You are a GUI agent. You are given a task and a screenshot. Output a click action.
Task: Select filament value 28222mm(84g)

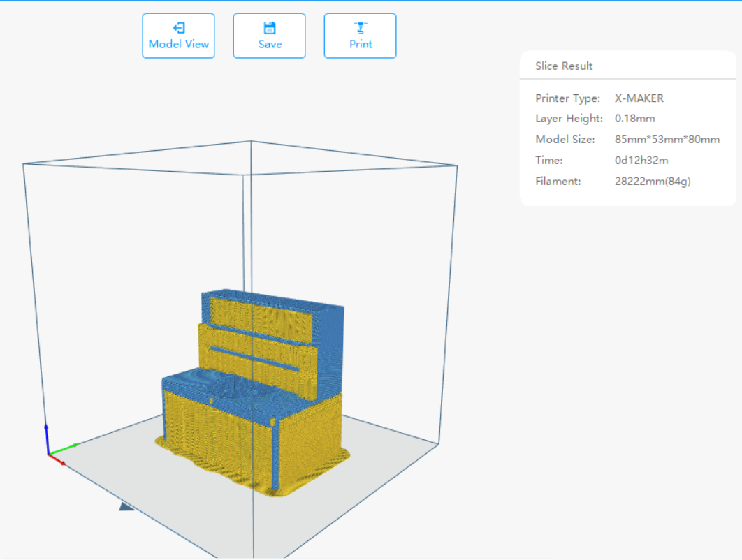click(653, 181)
